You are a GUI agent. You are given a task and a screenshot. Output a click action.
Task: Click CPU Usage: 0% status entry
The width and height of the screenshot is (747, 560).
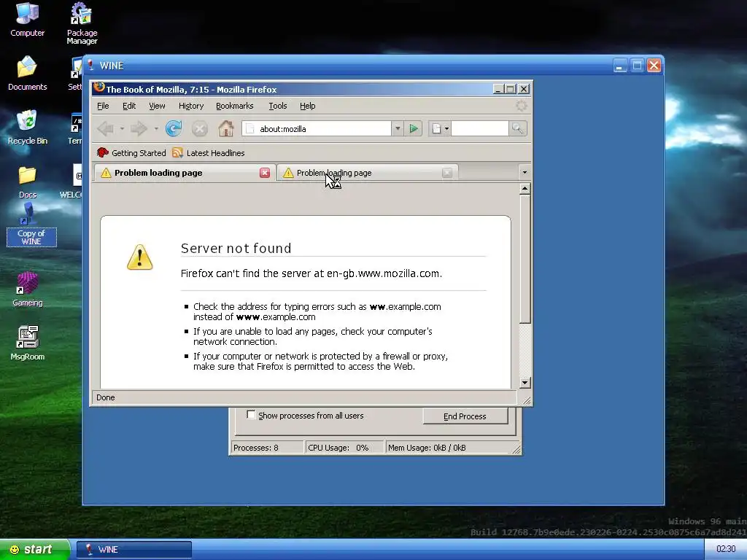344,448
